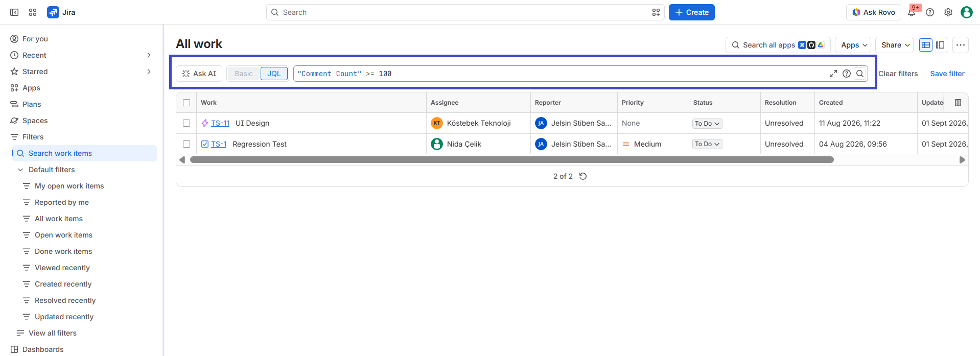This screenshot has height=356, width=980.
Task: Expand the JQL editor with the arrows icon
Action: click(x=833, y=74)
